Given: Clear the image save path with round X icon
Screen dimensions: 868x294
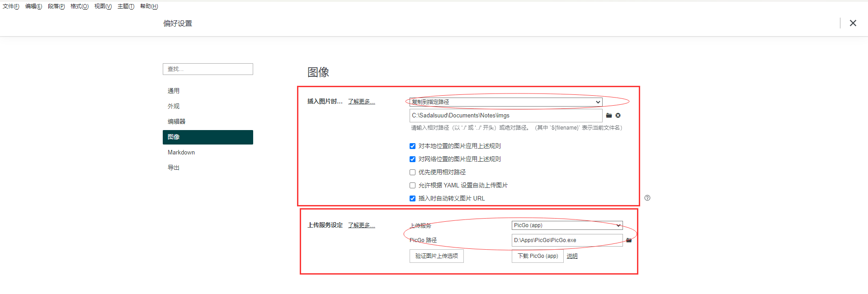Looking at the screenshot, I should click(x=618, y=116).
